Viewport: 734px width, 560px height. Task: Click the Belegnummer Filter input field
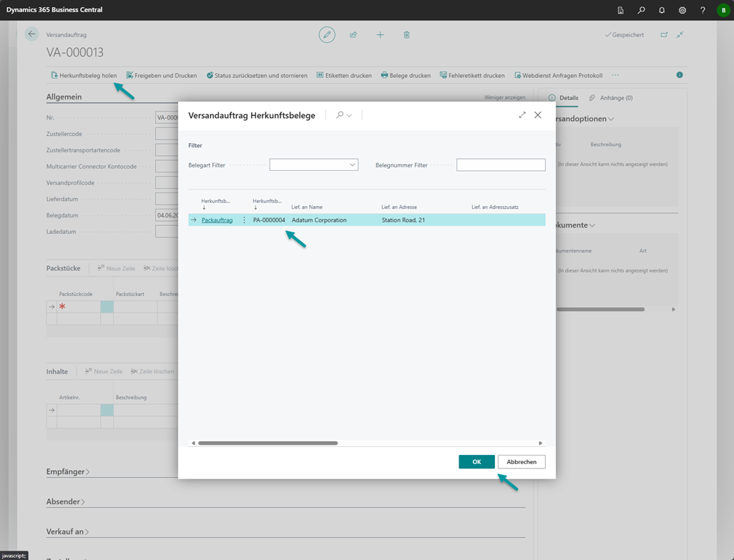[501, 165]
